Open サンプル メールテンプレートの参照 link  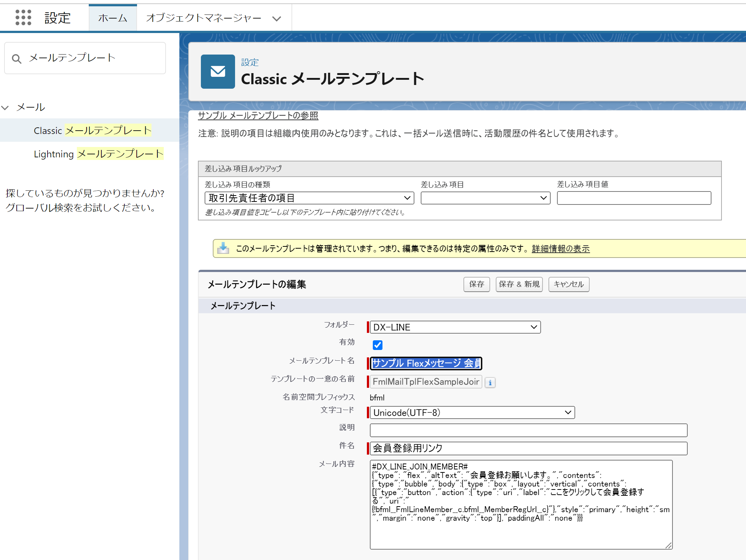click(258, 116)
